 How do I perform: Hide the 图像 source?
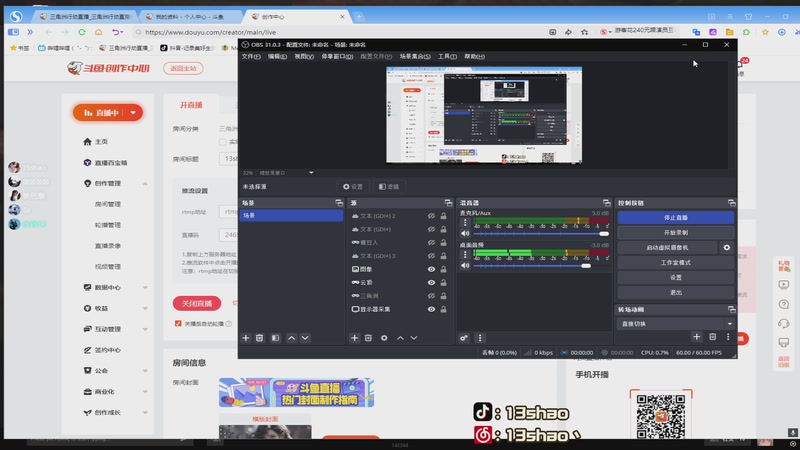pyautogui.click(x=431, y=269)
